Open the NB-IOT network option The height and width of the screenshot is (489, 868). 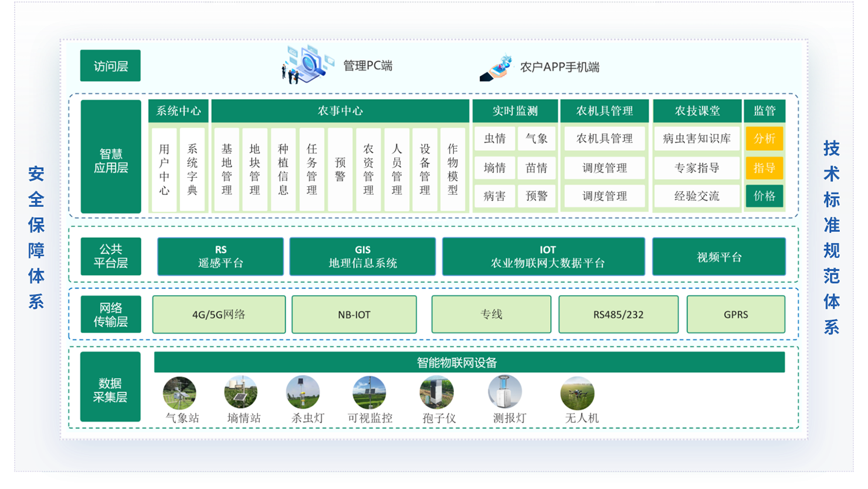coord(354,315)
